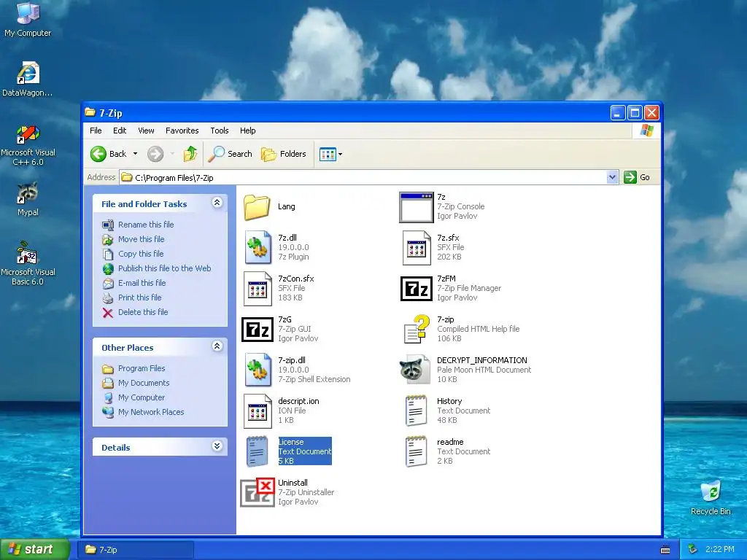Go to Program Files in Other Places

click(x=142, y=368)
